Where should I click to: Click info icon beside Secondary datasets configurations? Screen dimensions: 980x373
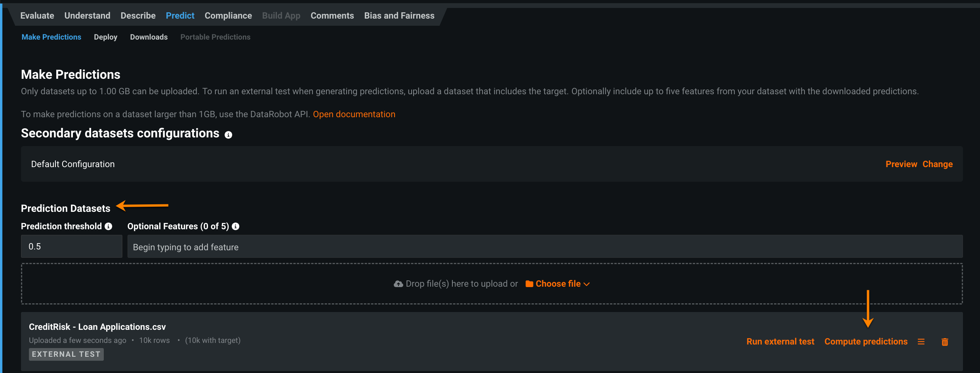coord(228,135)
